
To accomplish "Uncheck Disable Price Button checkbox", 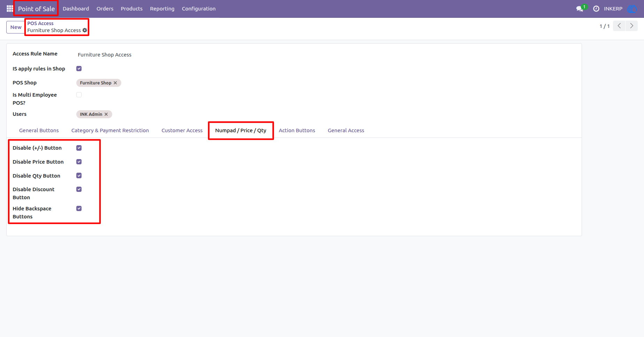I will [x=79, y=162].
